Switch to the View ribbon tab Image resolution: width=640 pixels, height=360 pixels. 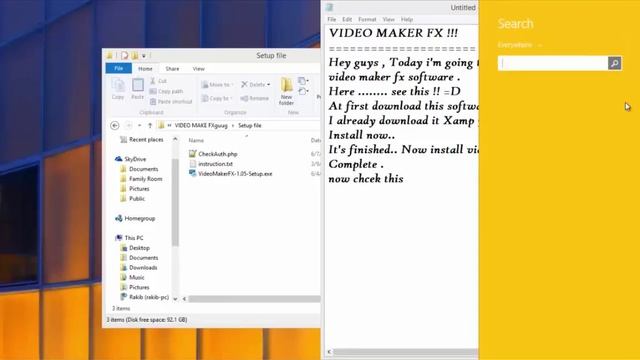[198, 69]
